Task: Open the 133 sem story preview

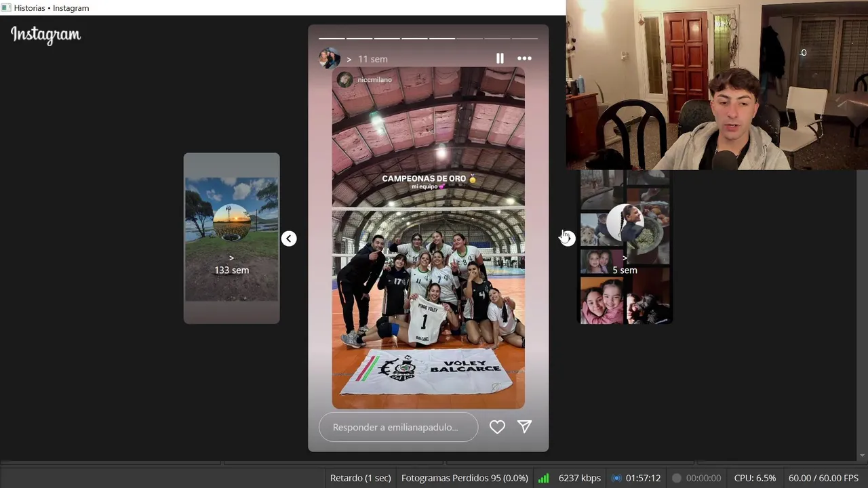Action: [x=231, y=238]
